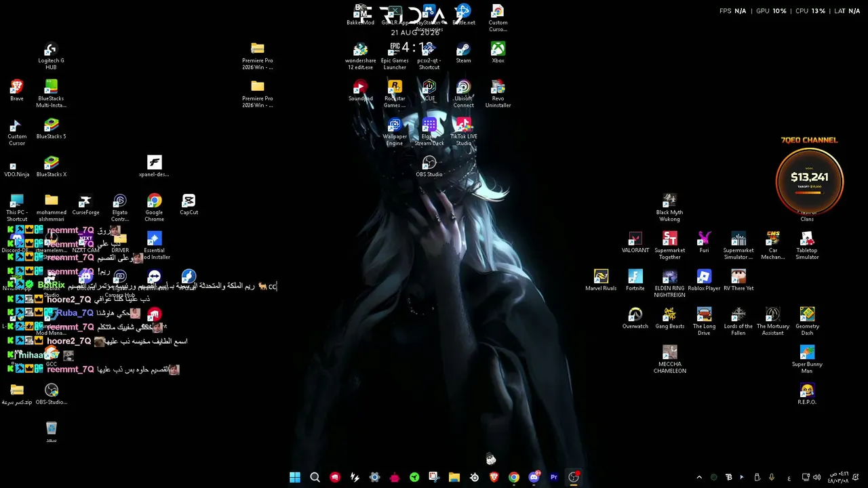Select the Marvel Rivals desktop icon
This screenshot has width=868, height=488.
point(601,281)
